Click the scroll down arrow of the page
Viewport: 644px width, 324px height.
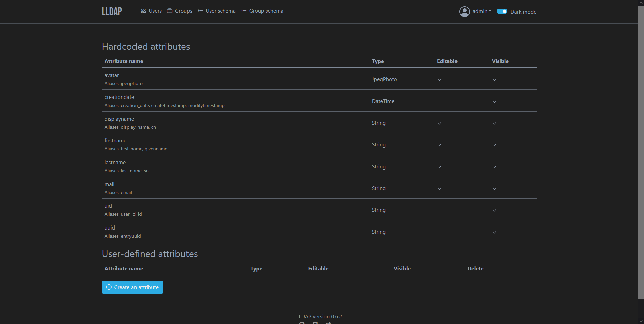(x=641, y=321)
